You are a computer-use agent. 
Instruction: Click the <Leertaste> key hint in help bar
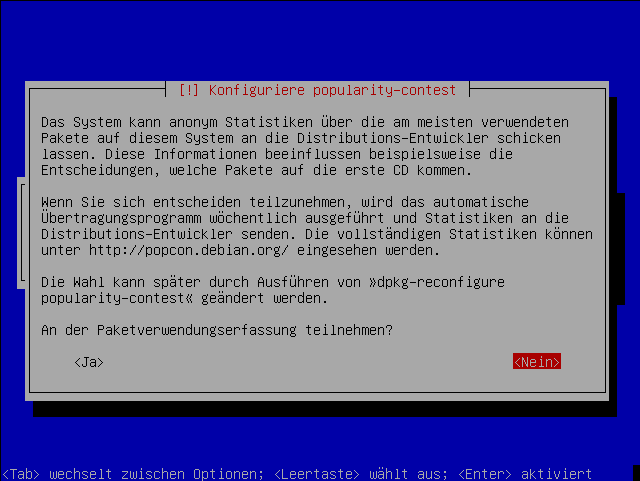click(317, 474)
